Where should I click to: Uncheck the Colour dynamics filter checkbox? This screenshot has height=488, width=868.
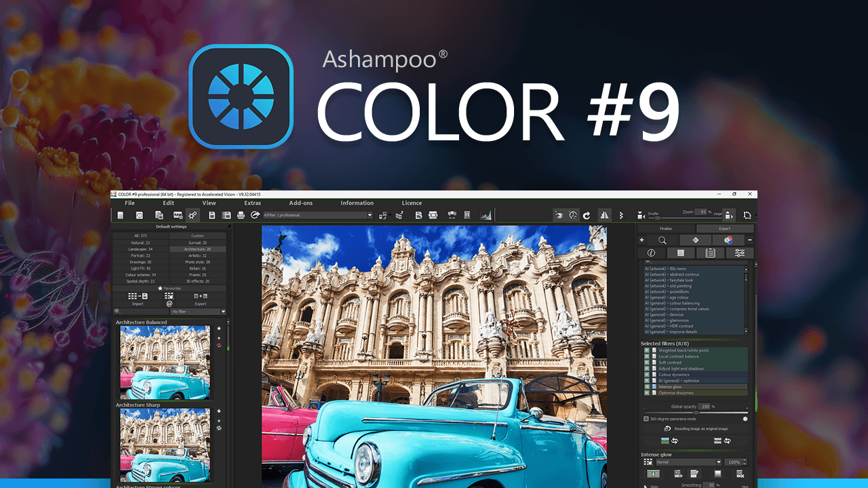pyautogui.click(x=647, y=375)
